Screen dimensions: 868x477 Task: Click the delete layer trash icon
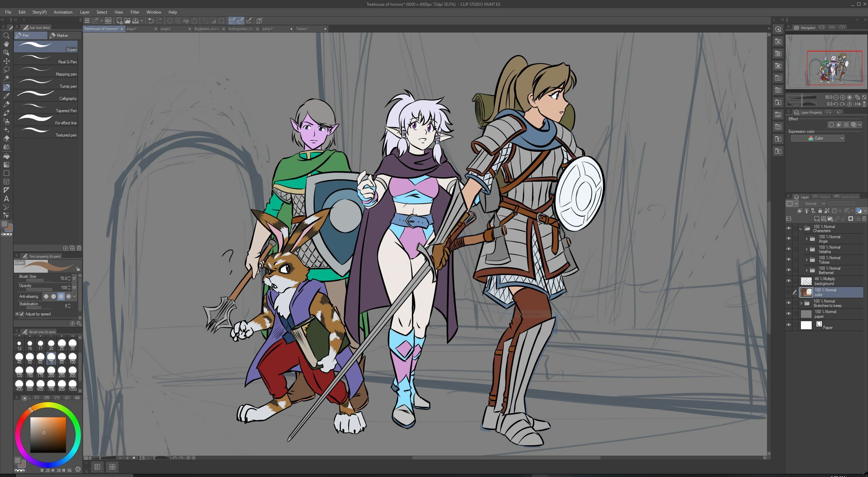pyautogui.click(x=864, y=219)
